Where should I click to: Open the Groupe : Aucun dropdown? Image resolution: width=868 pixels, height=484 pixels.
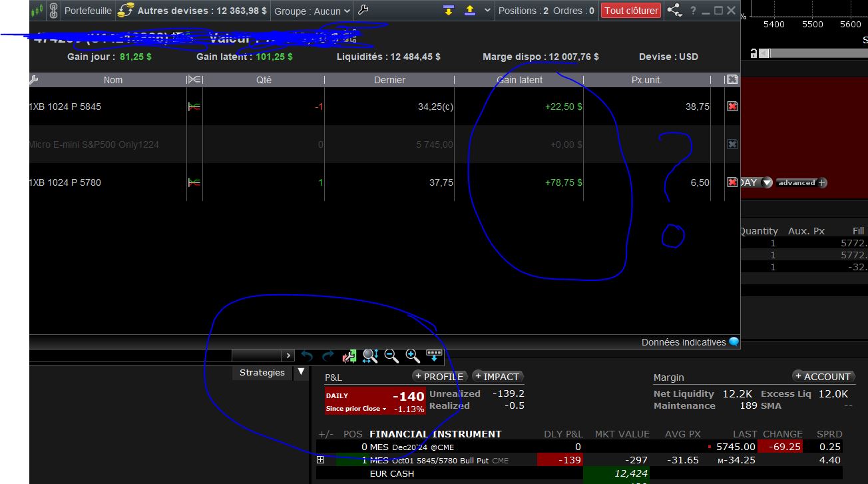pyautogui.click(x=312, y=11)
